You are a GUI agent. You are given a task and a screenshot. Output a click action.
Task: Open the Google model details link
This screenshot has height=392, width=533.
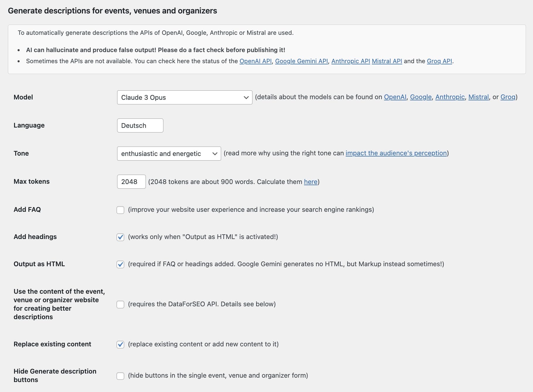(421, 97)
